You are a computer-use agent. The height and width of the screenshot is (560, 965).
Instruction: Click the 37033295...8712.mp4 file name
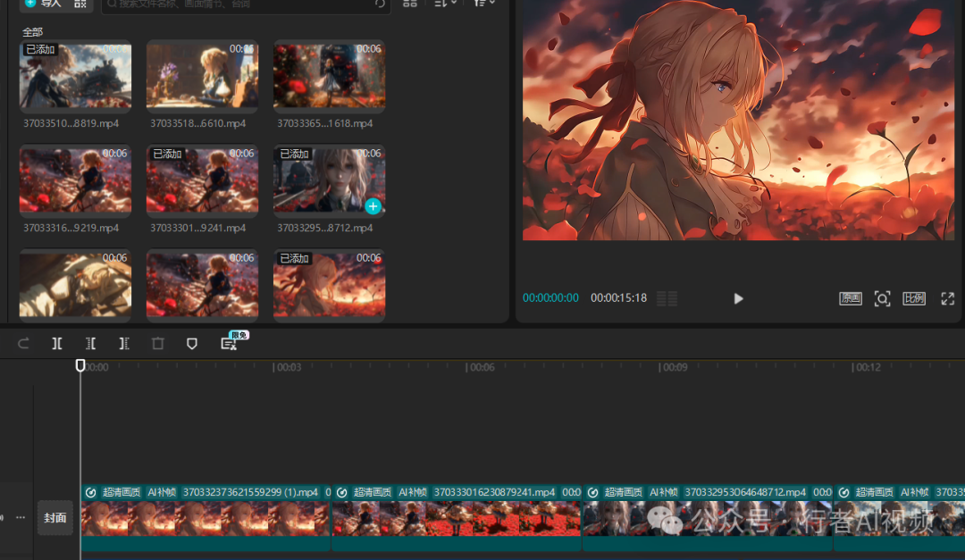tap(324, 229)
